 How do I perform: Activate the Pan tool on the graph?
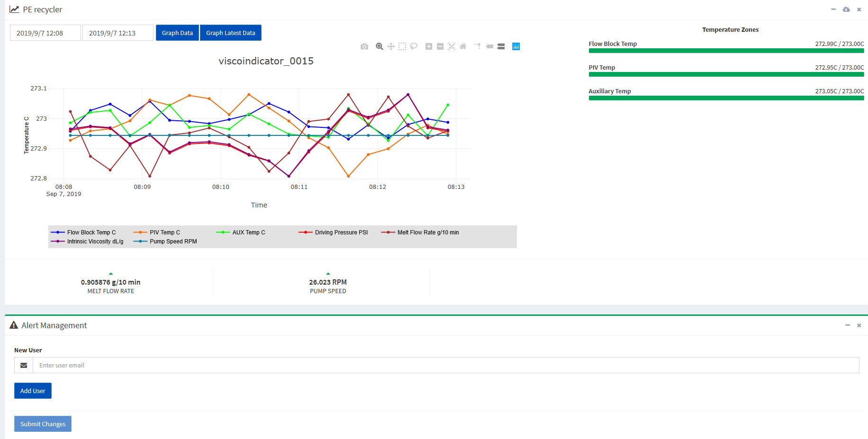390,46
